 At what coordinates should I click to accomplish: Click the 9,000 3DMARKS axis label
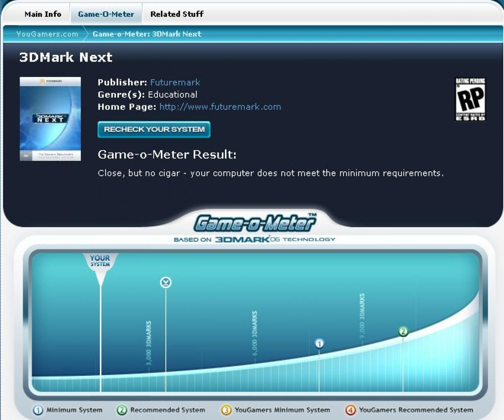click(362, 316)
